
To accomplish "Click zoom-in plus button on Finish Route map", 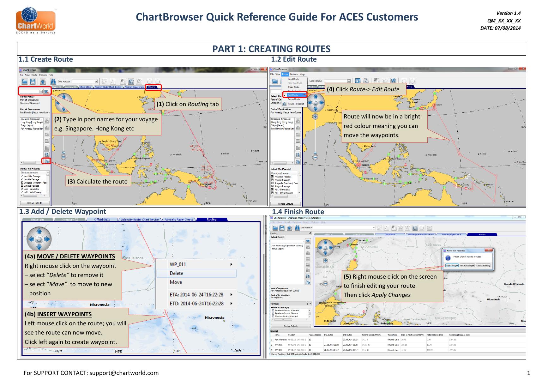I will [x=325, y=261].
